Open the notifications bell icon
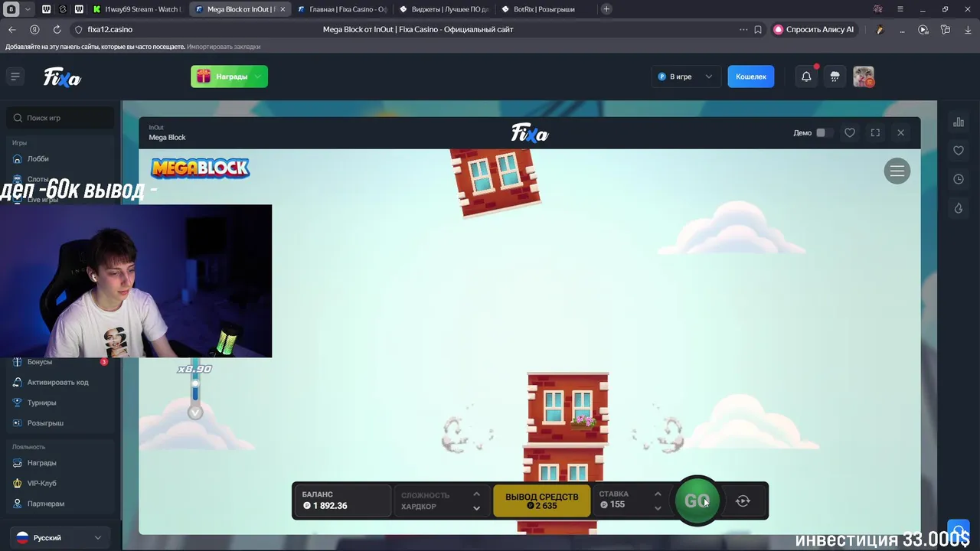980x551 pixels. 806,77
